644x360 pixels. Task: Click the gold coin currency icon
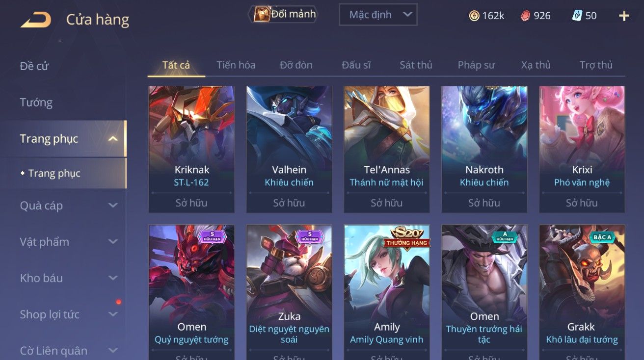pyautogui.click(x=474, y=16)
